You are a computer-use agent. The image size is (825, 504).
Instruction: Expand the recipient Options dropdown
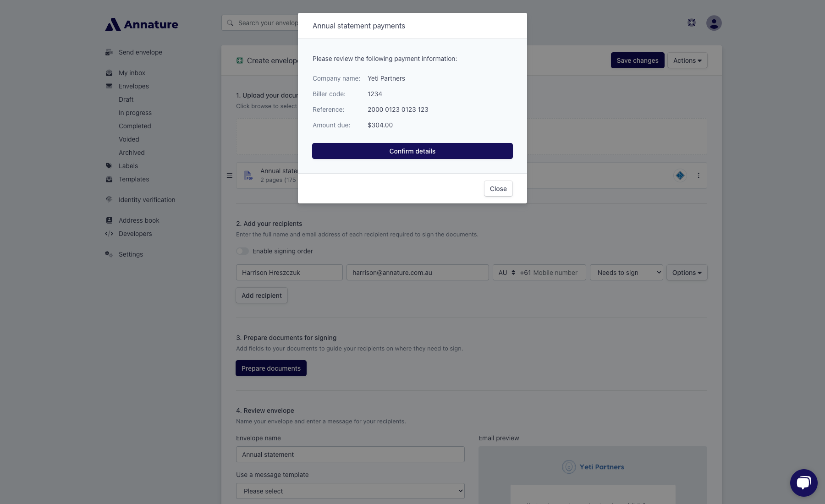click(x=687, y=273)
